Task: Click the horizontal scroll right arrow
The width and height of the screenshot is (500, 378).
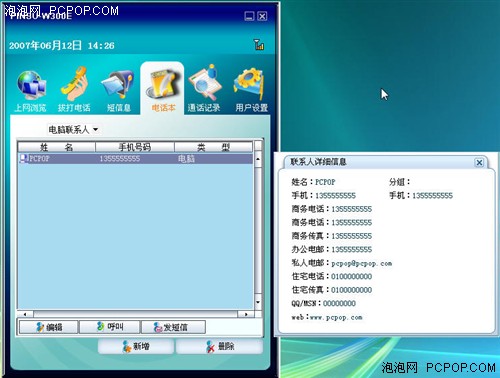Action: click(x=246, y=314)
